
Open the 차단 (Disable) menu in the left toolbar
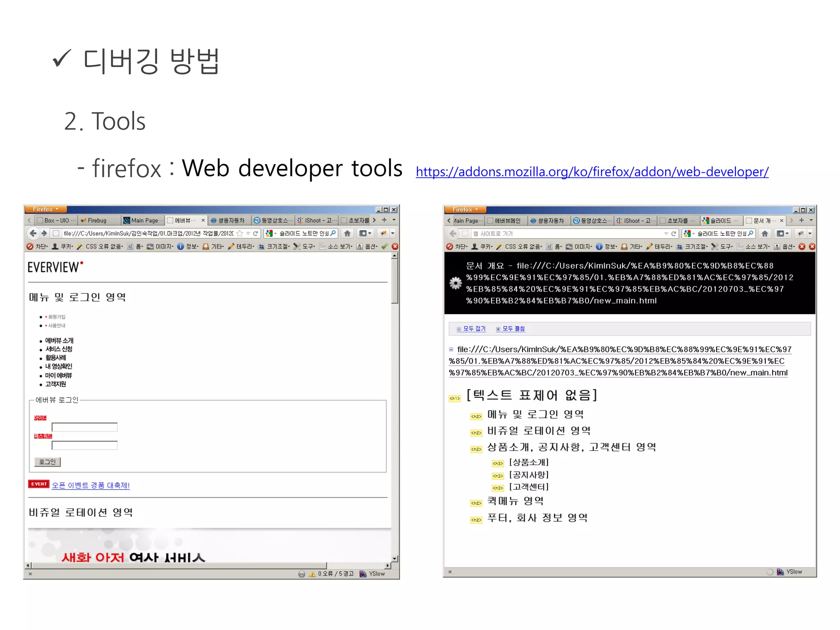(x=37, y=247)
